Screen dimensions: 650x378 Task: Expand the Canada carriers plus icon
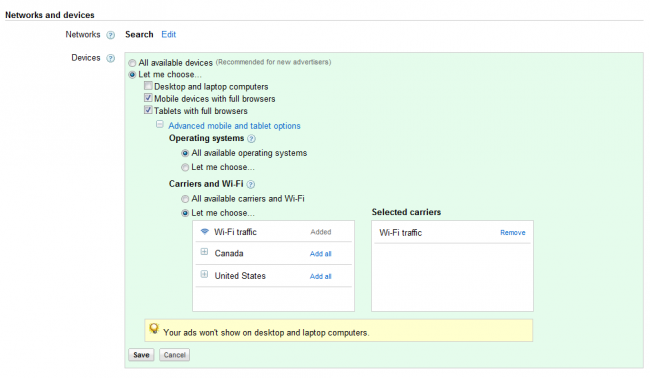(204, 252)
